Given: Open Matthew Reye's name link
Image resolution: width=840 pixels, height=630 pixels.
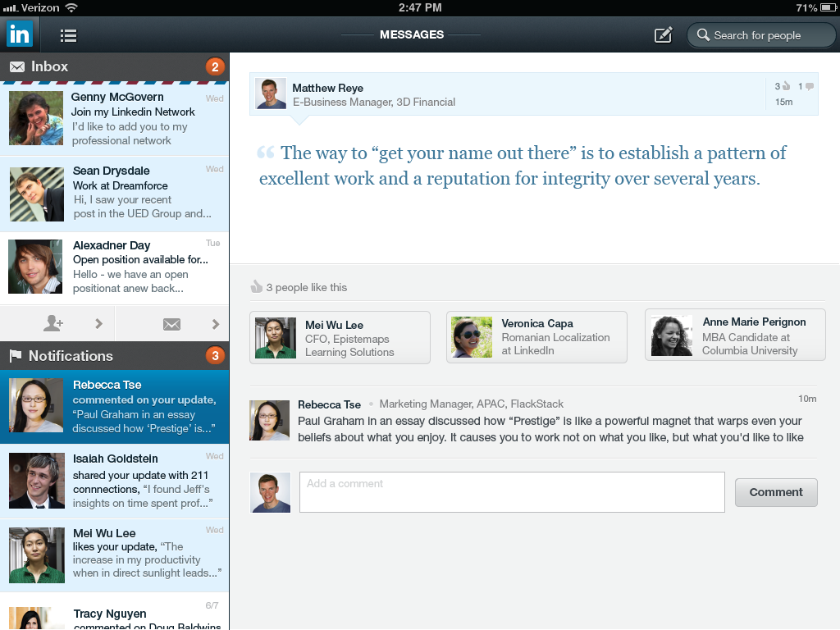Looking at the screenshot, I should 328,88.
